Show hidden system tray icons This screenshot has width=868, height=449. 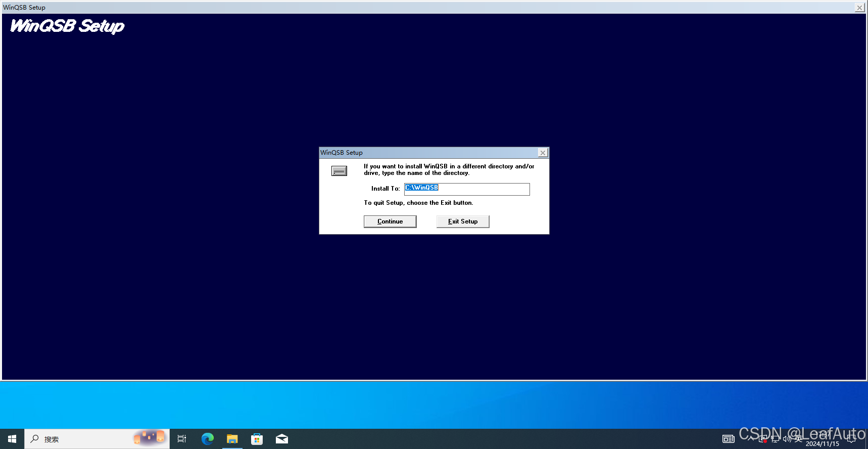tap(751, 439)
